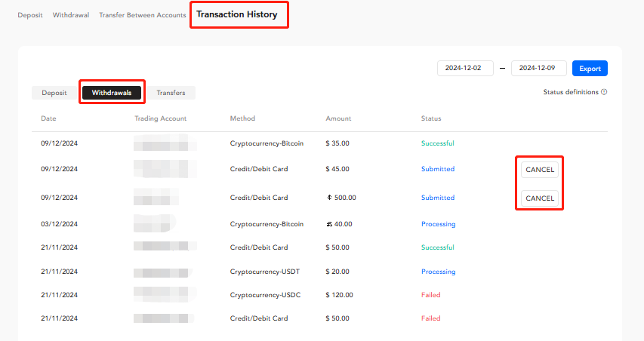Screen dimensions: 644x341
Task: Click the Date column header
Action: [x=48, y=118]
